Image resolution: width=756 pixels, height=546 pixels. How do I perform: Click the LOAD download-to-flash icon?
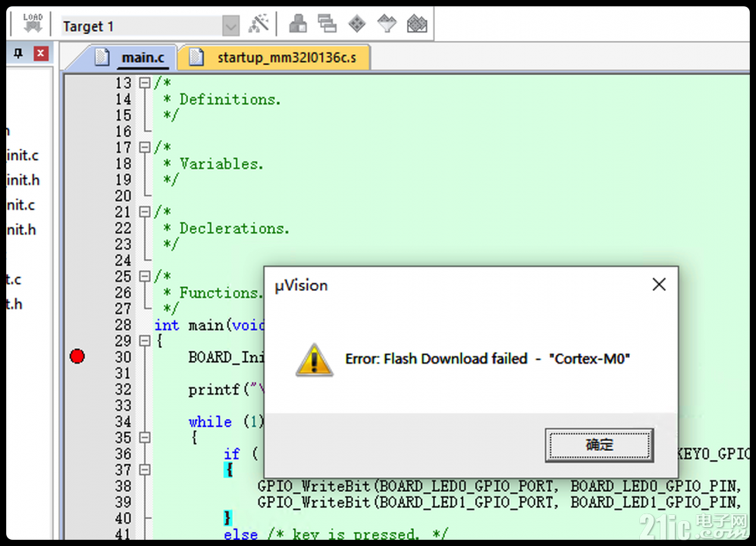click(x=33, y=24)
